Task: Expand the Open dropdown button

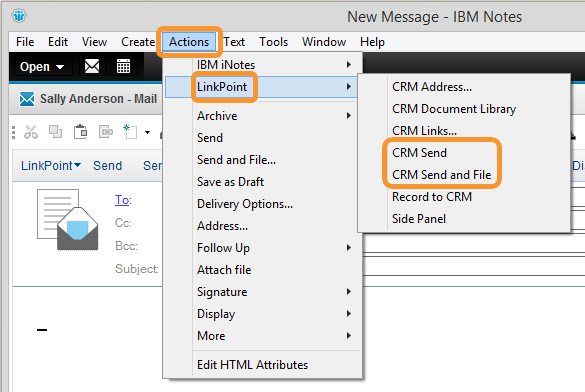Action: tap(42, 67)
